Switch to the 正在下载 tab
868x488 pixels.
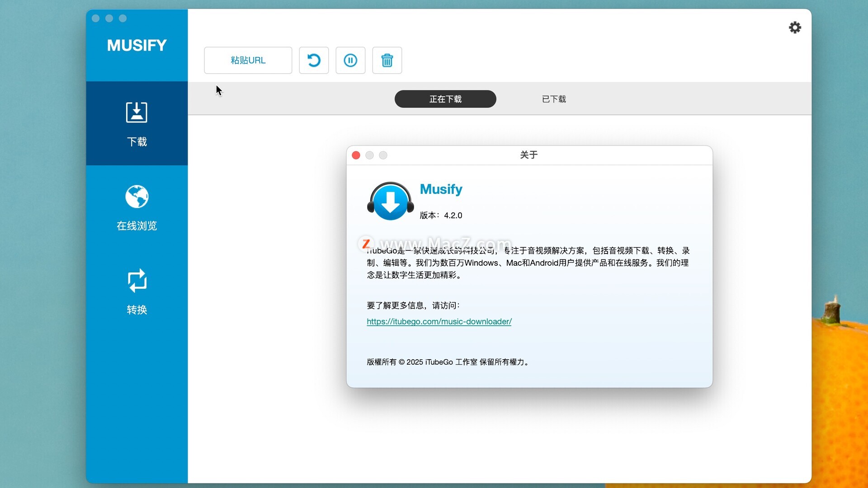pos(445,99)
